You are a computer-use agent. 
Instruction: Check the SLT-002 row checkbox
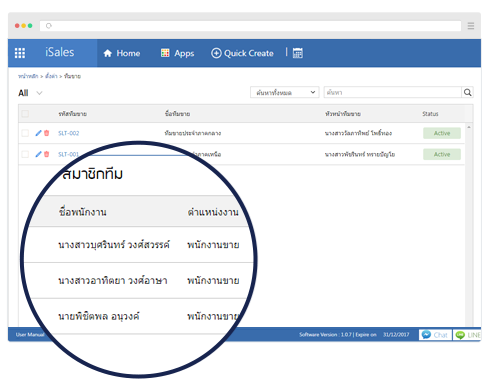click(25, 133)
